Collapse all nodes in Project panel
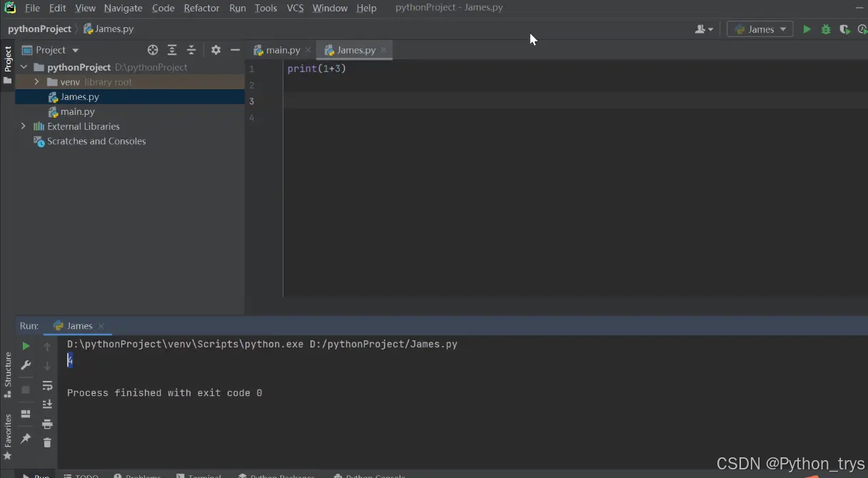 [x=191, y=50]
